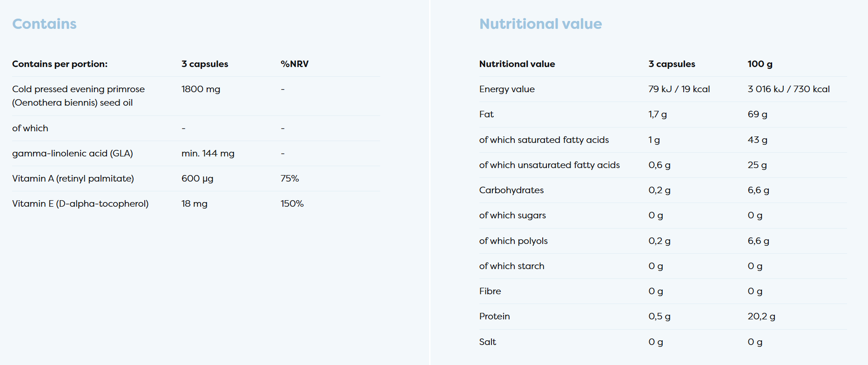Select the evening primrose seed oil row label
This screenshot has height=365, width=868.
pyautogui.click(x=78, y=96)
